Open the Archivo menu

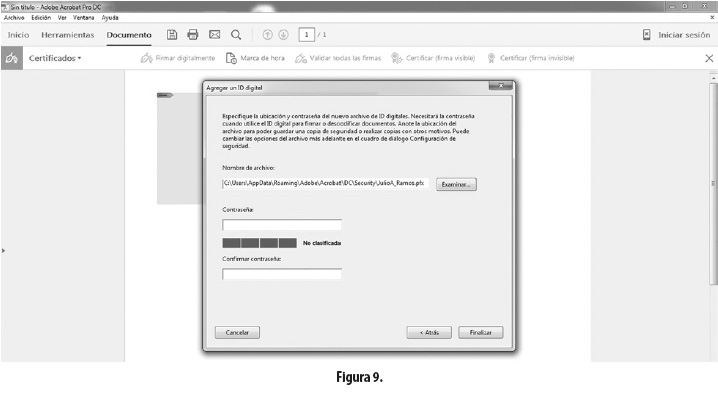[14, 18]
